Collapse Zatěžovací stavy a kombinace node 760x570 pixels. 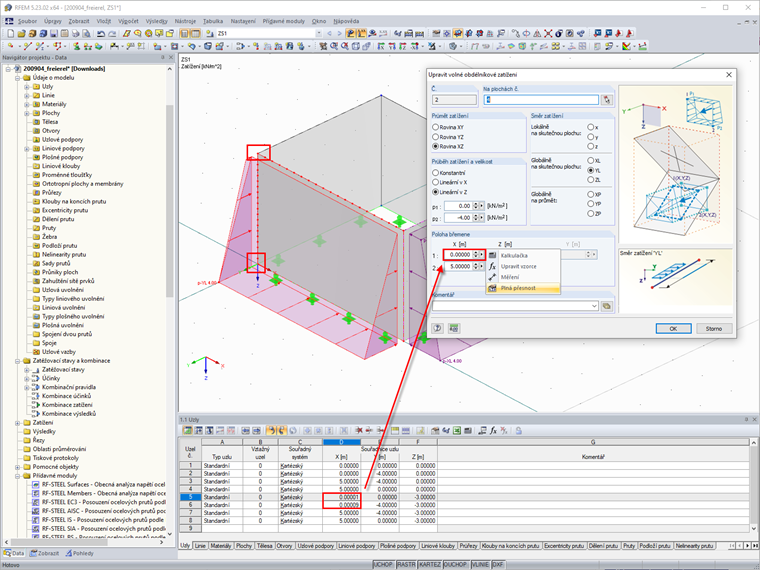point(17,361)
